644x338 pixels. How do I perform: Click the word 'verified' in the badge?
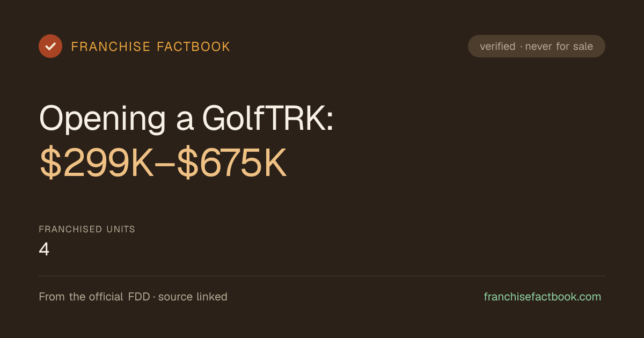point(497,46)
